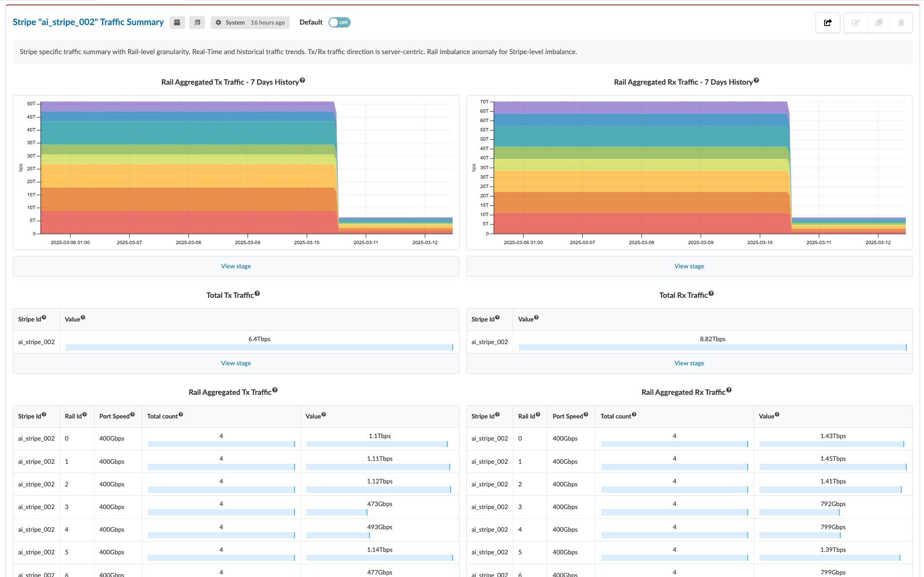Image resolution: width=924 pixels, height=577 pixels.
Task: Click the clone dashboard icon
Action: pyautogui.click(x=879, y=23)
